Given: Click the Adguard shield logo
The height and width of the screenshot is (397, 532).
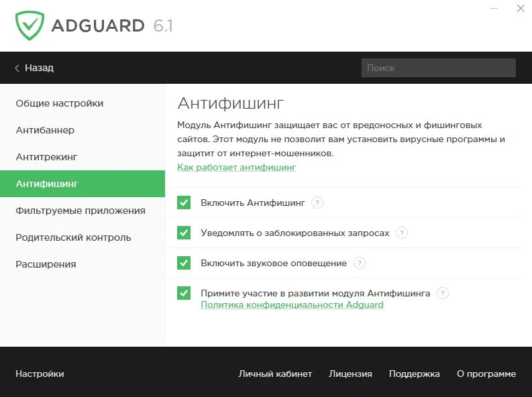Looking at the screenshot, I should pyautogui.click(x=30, y=25).
